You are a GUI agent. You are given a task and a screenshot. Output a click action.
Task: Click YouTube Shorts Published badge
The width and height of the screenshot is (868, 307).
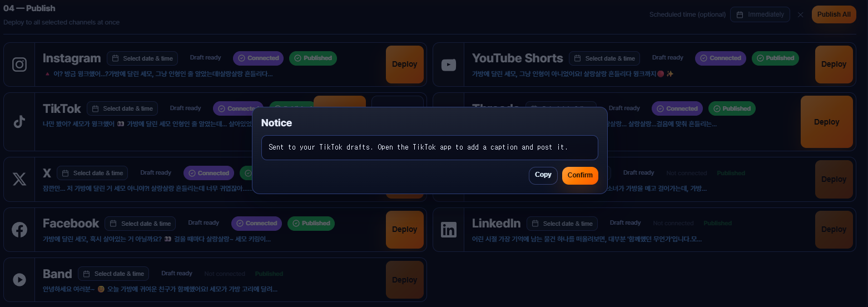[775, 58]
